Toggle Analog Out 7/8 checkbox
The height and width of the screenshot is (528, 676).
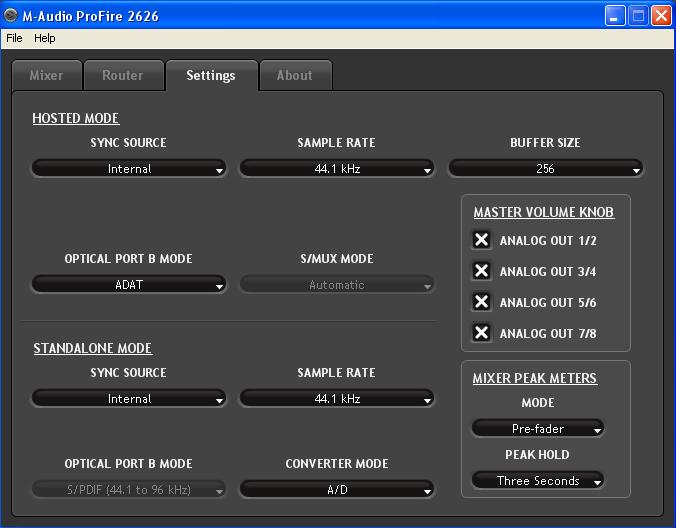tap(481, 333)
